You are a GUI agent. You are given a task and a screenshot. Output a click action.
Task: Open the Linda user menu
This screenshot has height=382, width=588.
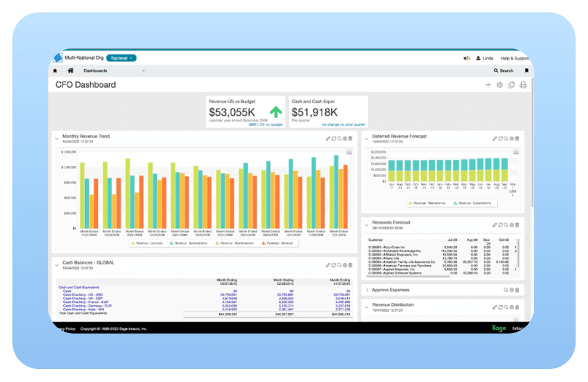click(485, 58)
